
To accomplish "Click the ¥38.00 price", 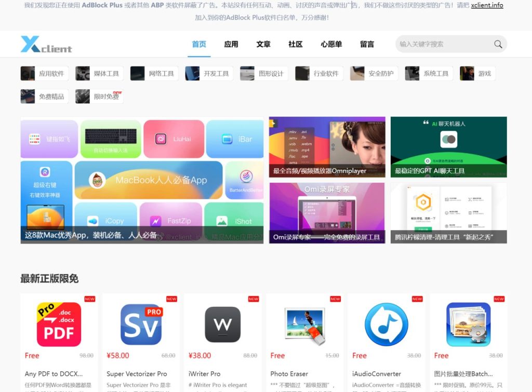I will (200, 355).
